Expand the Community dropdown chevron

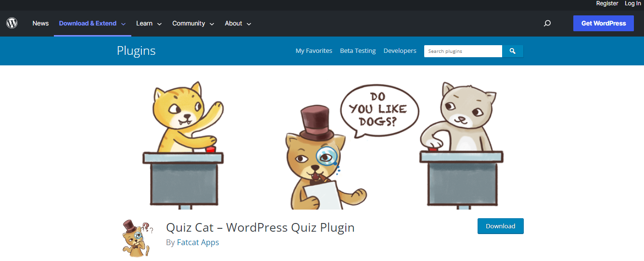212,24
